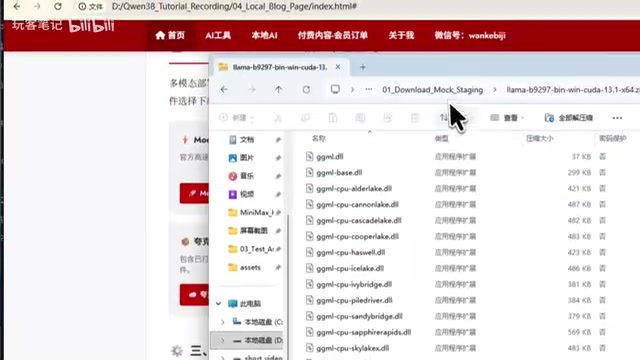Screen dimensions: 640x360
Task: Go up one folder in Explorer
Action: [x=278, y=89]
